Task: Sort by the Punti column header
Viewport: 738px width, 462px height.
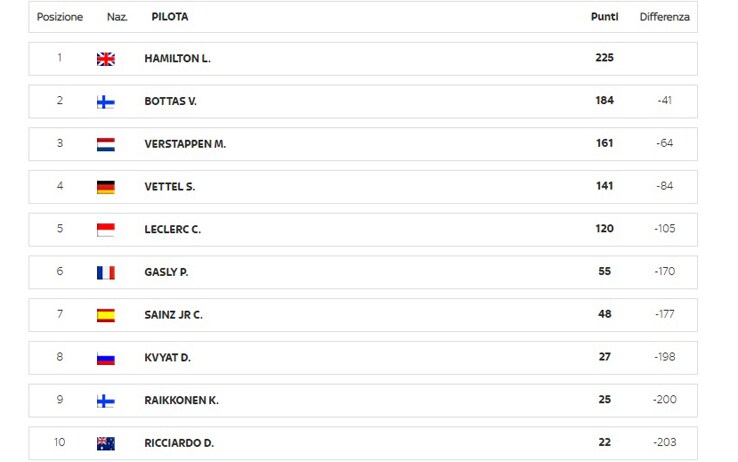Action: point(604,17)
